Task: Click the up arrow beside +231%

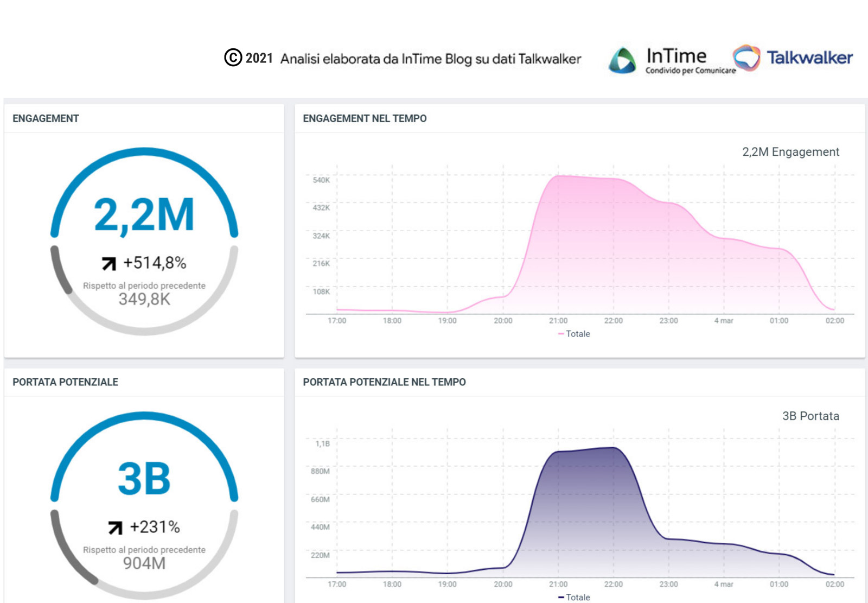Action: 115,528
